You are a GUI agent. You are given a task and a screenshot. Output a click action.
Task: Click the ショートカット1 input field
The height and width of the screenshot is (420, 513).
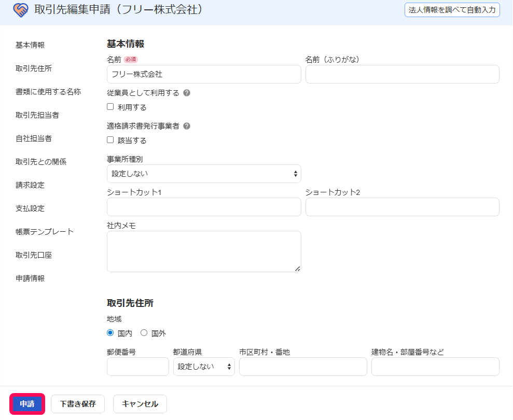204,207
